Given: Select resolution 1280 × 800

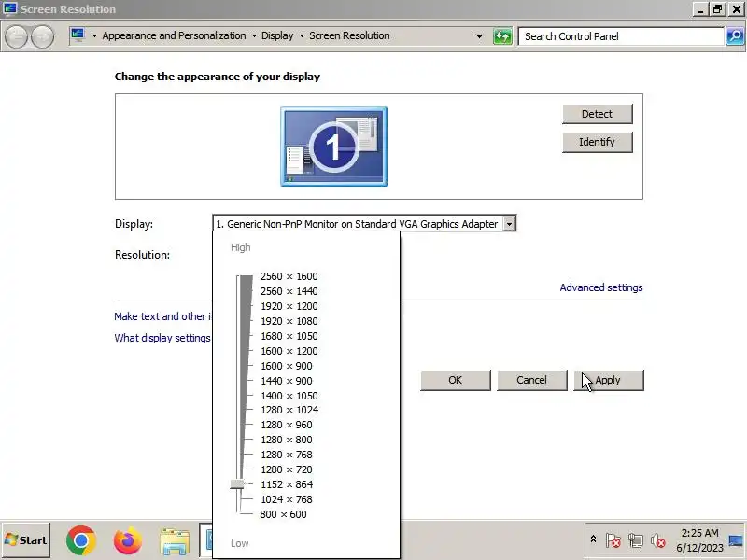Looking at the screenshot, I should [287, 440].
